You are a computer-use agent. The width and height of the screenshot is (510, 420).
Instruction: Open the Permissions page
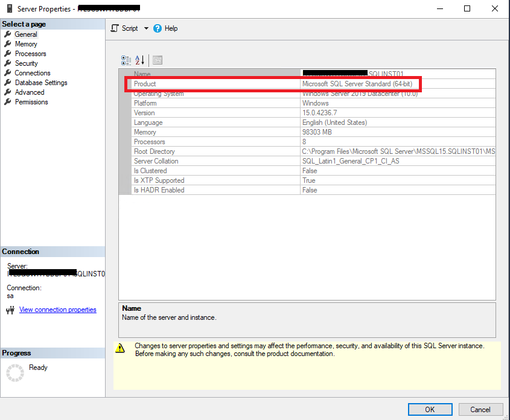click(x=31, y=102)
